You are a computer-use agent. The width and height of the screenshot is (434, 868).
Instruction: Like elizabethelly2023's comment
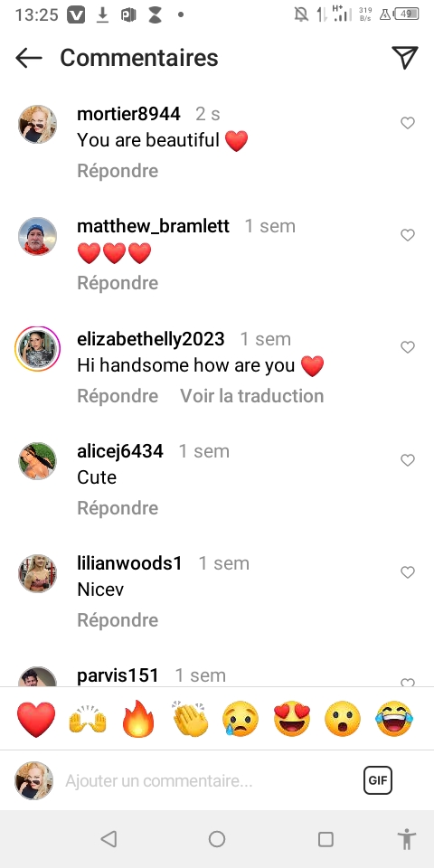408,347
